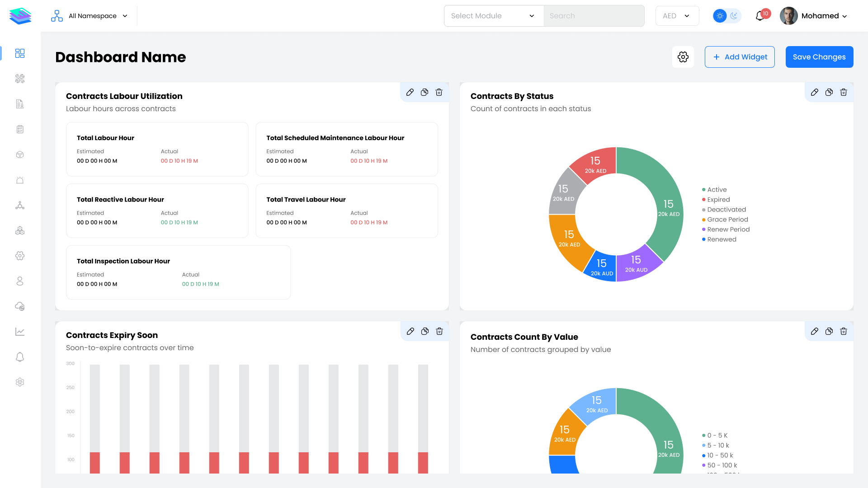Toggle the Renewed legend item

(x=719, y=239)
